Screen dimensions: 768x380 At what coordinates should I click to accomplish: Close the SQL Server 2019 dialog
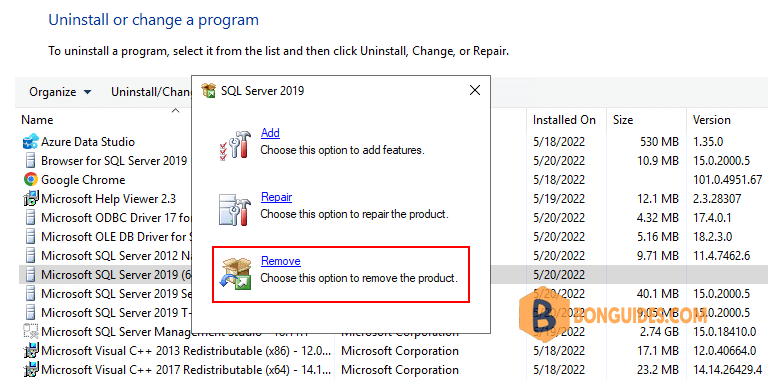click(x=475, y=91)
